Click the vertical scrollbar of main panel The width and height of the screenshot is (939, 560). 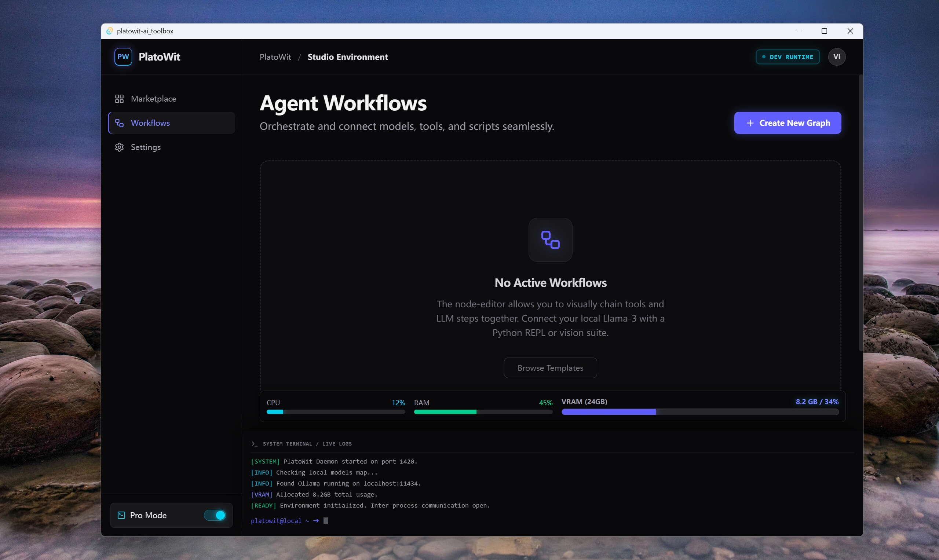[861, 213]
